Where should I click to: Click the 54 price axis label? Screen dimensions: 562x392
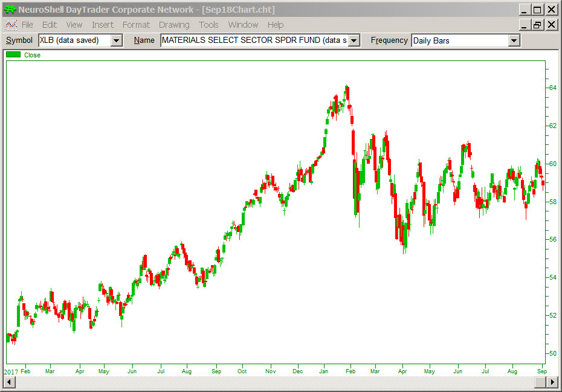pyautogui.click(x=553, y=277)
